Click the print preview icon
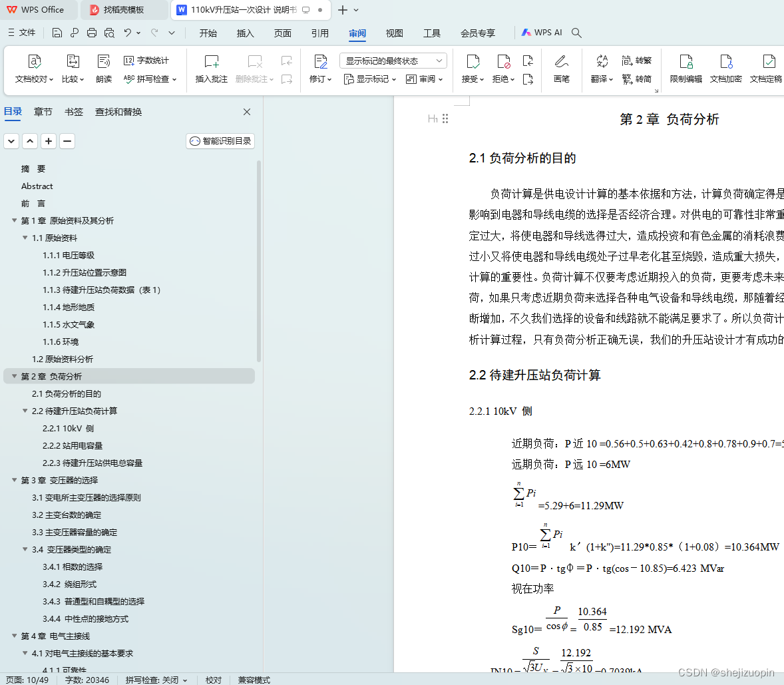The image size is (784, 685). pyautogui.click(x=109, y=33)
